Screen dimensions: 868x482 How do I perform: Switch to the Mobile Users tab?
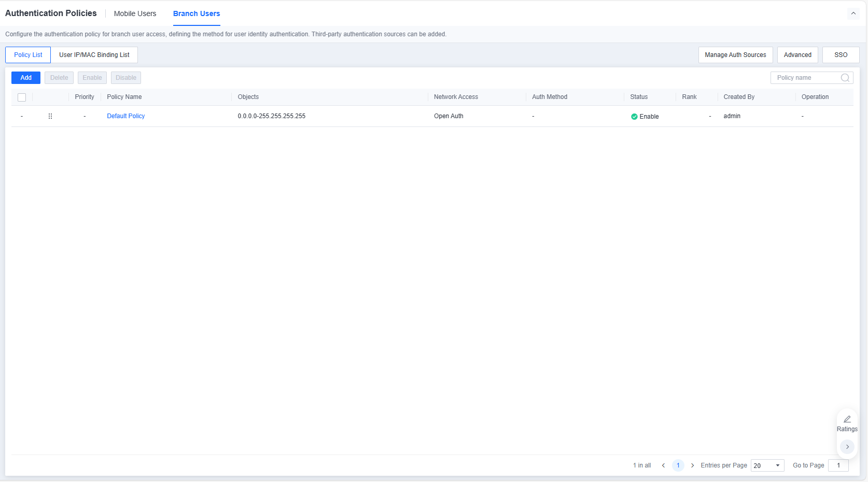click(x=135, y=13)
